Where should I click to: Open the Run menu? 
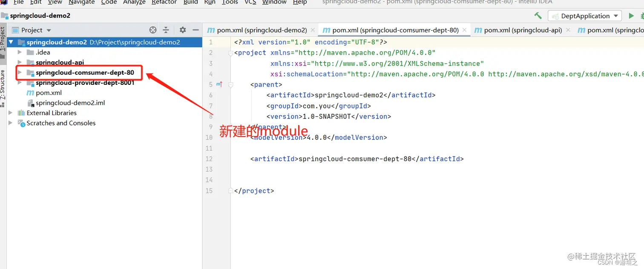click(x=210, y=2)
